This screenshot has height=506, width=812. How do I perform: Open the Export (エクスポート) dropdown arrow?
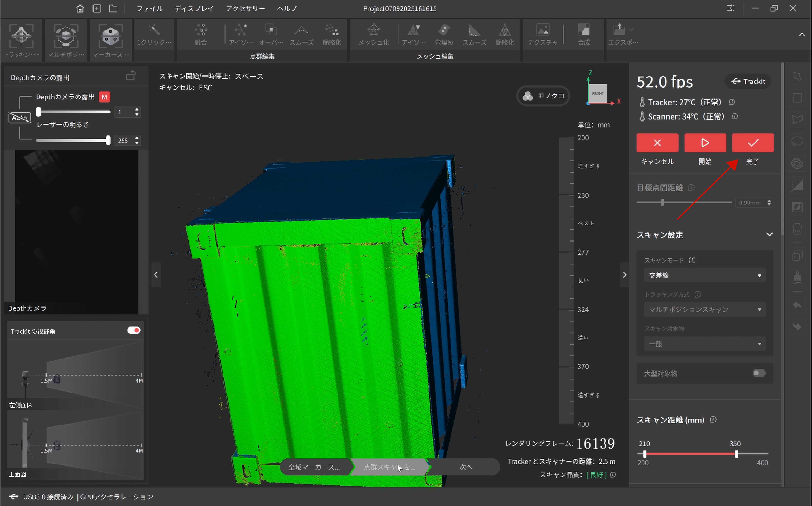point(631,29)
